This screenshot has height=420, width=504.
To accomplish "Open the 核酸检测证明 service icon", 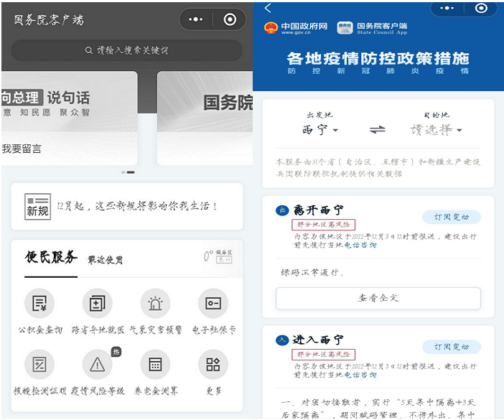I will (x=39, y=365).
